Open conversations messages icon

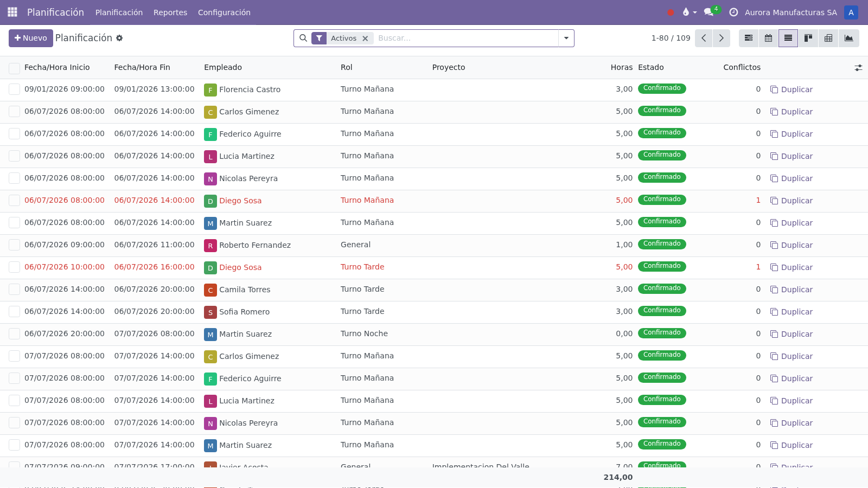[x=709, y=12]
